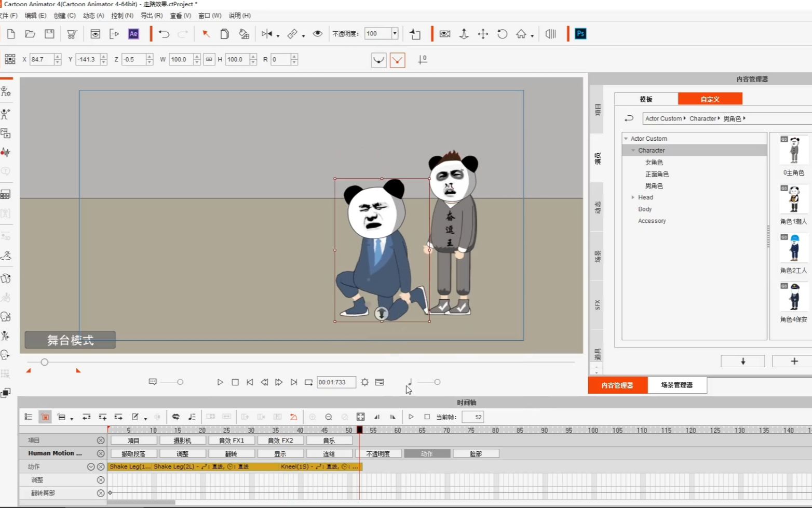Click the After Effects export icon
Screen dimensions: 812x508
[133, 34]
